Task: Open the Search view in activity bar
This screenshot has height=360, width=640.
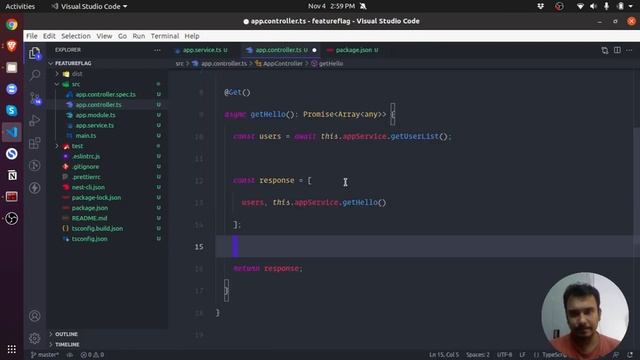Action: pos(35,75)
